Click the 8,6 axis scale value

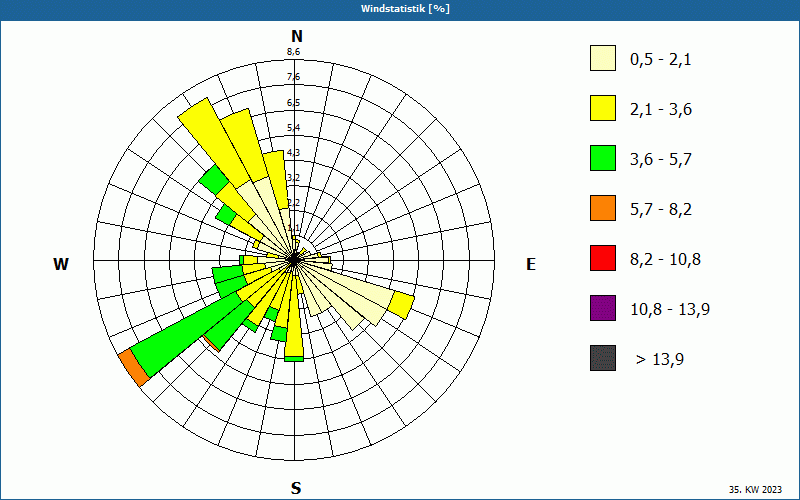click(293, 52)
